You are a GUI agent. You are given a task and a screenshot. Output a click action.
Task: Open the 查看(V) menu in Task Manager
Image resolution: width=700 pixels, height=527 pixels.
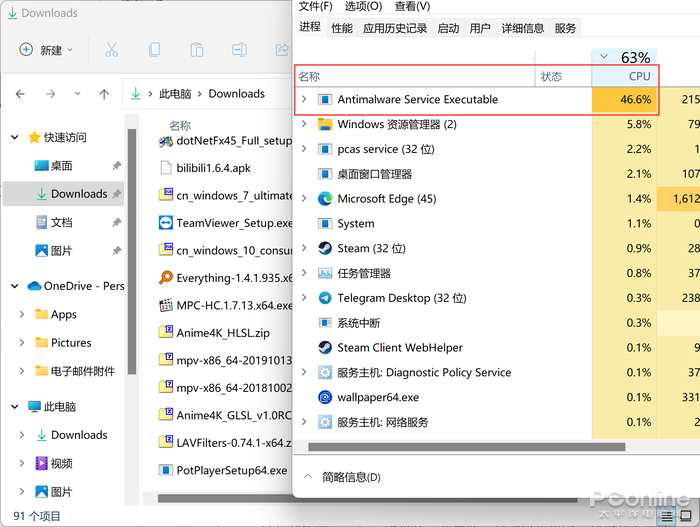coord(412,6)
